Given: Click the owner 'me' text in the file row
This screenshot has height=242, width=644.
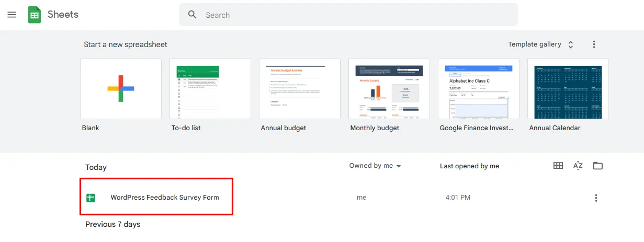Looking at the screenshot, I should 361,198.
